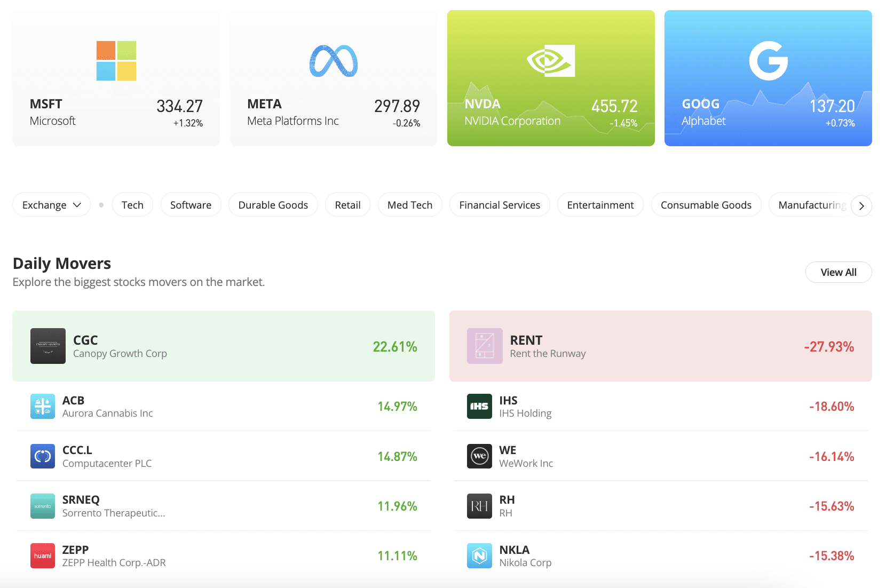The width and height of the screenshot is (886, 588).
Task: Click the Microsoft four-square logo
Action: click(116, 61)
